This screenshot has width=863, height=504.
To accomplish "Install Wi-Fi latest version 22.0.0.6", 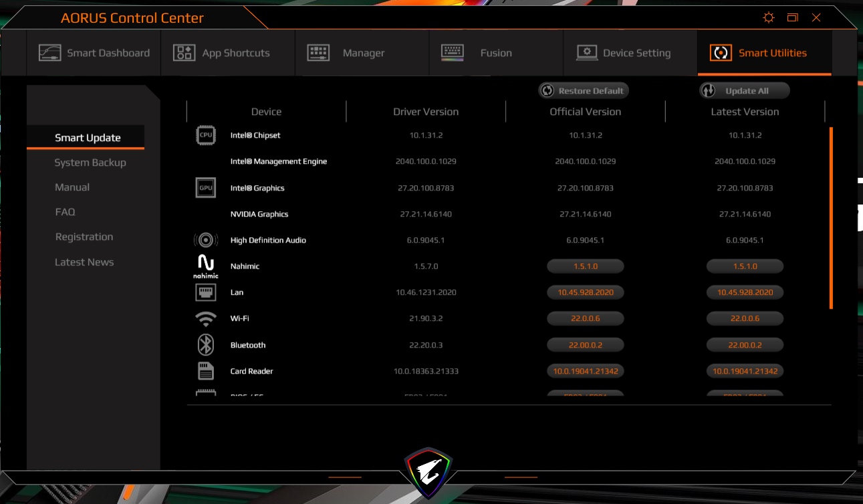I will point(745,318).
